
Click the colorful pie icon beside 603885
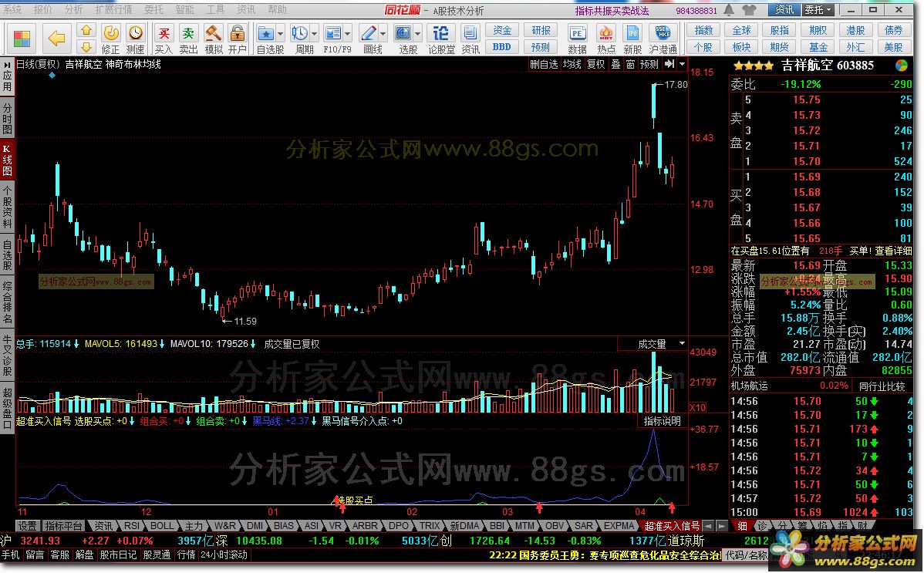click(901, 66)
